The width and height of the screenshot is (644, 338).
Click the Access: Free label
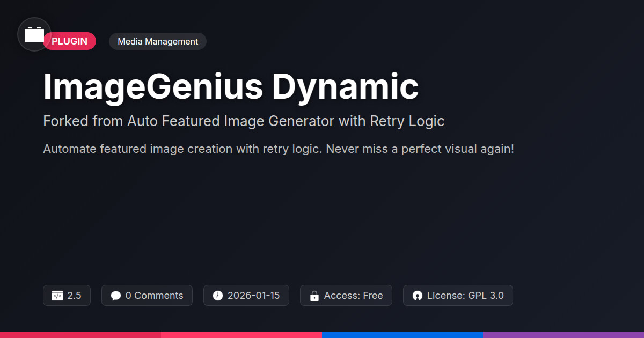pos(353,296)
